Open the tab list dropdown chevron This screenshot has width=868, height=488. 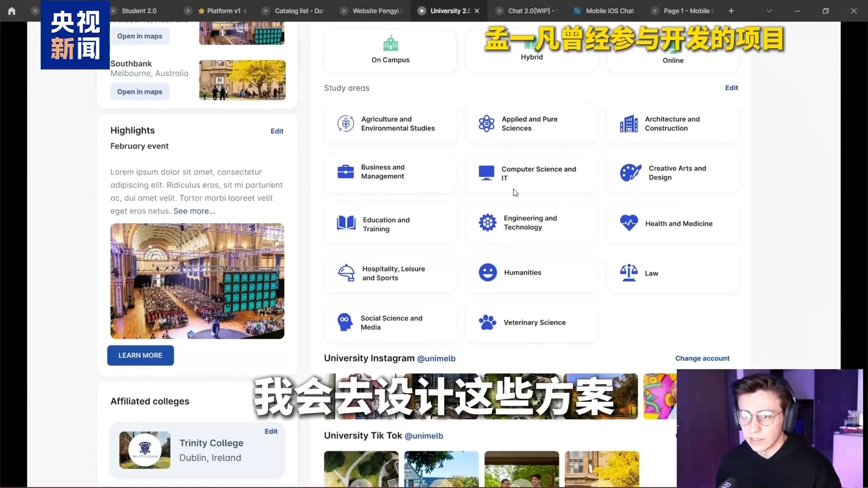click(769, 11)
